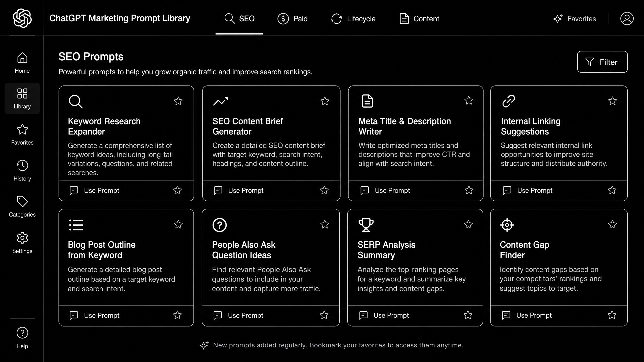The height and width of the screenshot is (362, 644).
Task: Open Library in the sidebar
Action: pos(22,98)
